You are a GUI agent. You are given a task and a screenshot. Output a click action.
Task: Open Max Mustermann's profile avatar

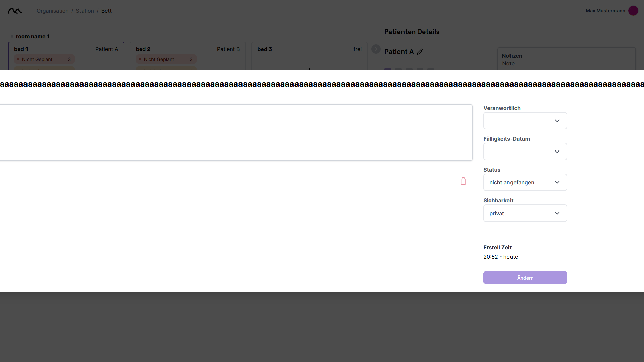click(x=633, y=10)
